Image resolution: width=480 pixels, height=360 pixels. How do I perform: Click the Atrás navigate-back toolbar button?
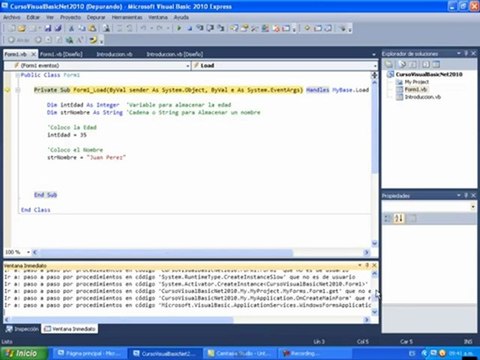(x=18, y=40)
